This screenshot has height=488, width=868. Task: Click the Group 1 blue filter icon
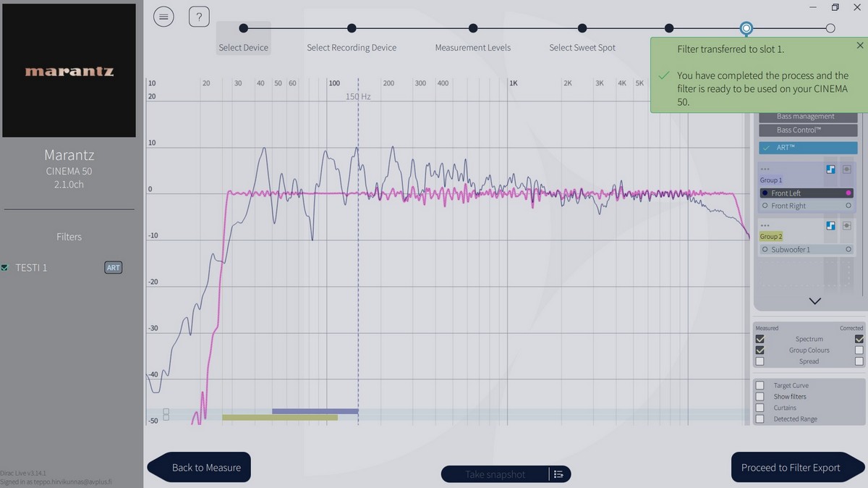pos(831,169)
